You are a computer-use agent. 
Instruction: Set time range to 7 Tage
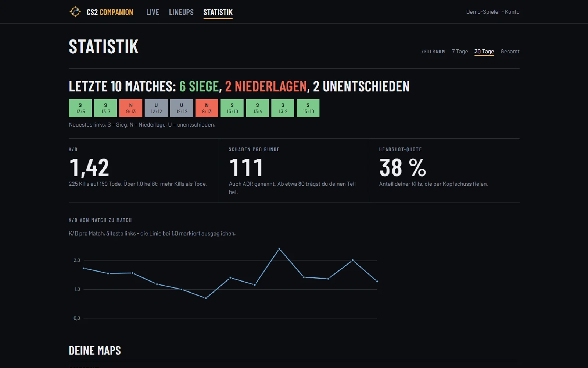click(x=460, y=52)
